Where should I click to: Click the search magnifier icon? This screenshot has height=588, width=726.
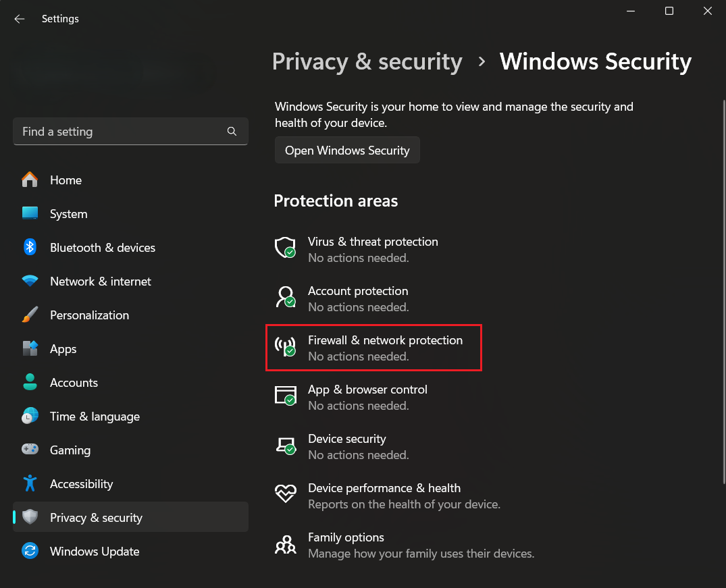coord(232,132)
